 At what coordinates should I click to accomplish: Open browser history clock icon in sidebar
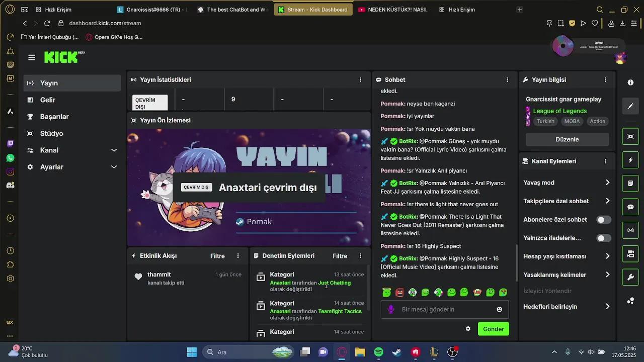coord(10,250)
